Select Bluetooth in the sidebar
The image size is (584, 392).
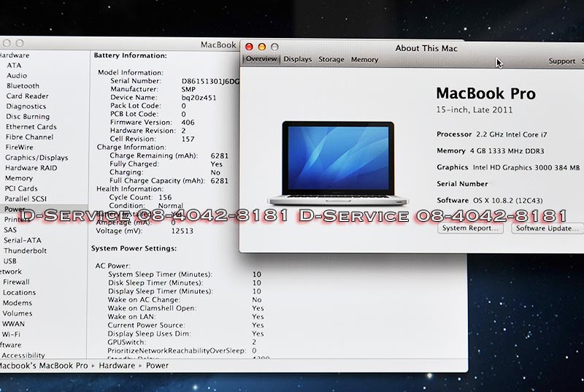23,85
